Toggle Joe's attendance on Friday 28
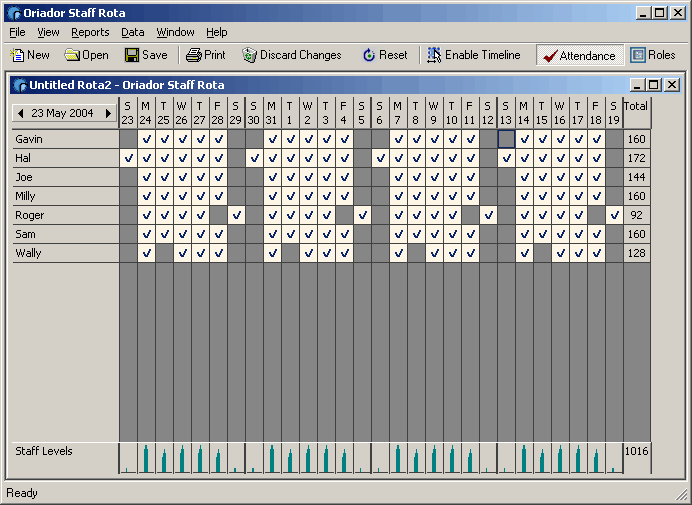 click(x=218, y=177)
